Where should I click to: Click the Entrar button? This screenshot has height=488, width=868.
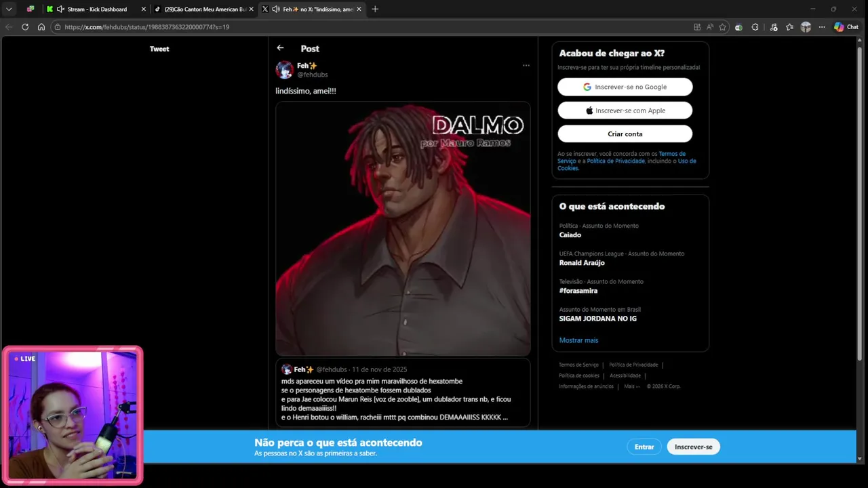(x=644, y=447)
